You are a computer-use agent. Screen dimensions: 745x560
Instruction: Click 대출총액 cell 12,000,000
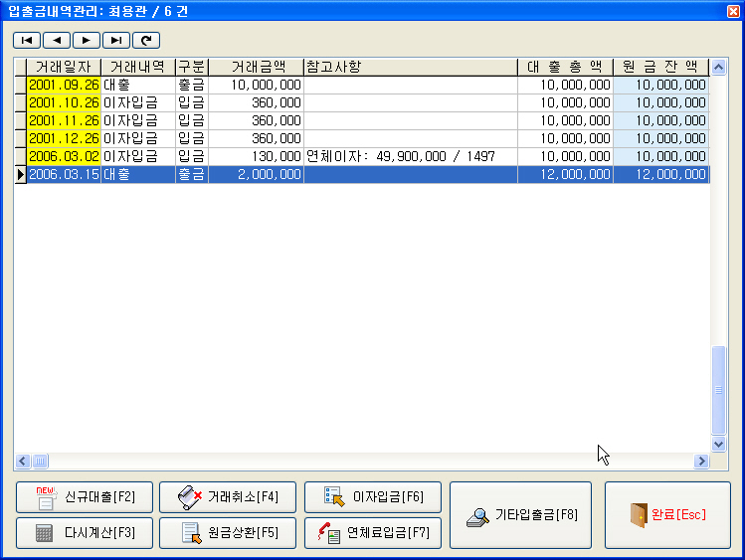coord(565,175)
